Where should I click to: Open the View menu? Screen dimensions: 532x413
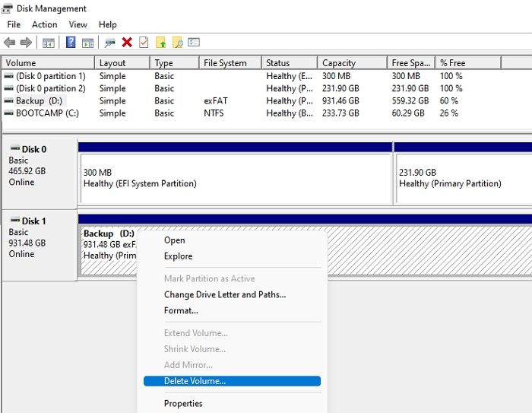[x=78, y=24]
